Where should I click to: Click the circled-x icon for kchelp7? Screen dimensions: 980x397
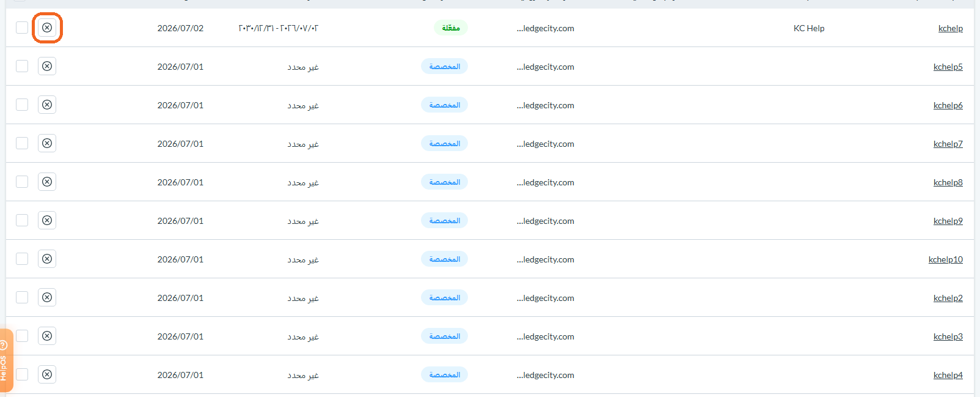pyautogui.click(x=47, y=143)
